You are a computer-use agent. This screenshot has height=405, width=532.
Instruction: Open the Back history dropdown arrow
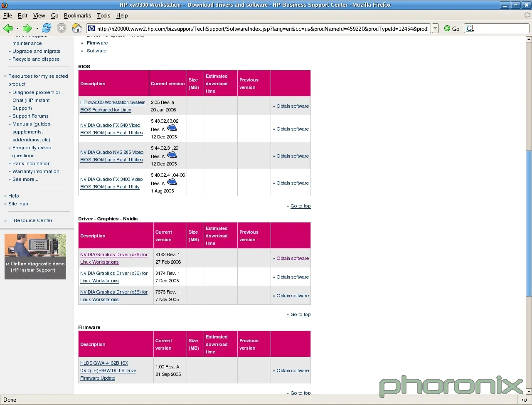17,28
